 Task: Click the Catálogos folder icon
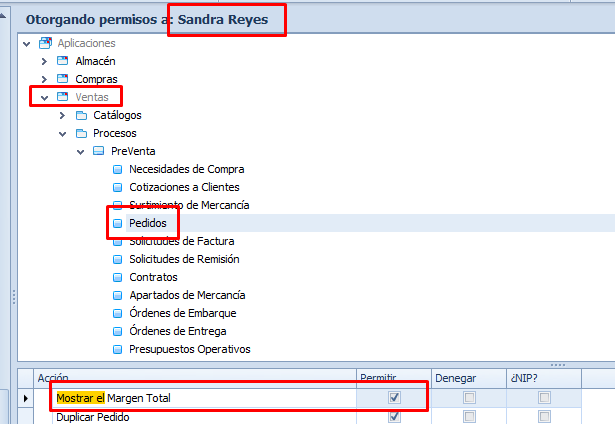point(81,115)
